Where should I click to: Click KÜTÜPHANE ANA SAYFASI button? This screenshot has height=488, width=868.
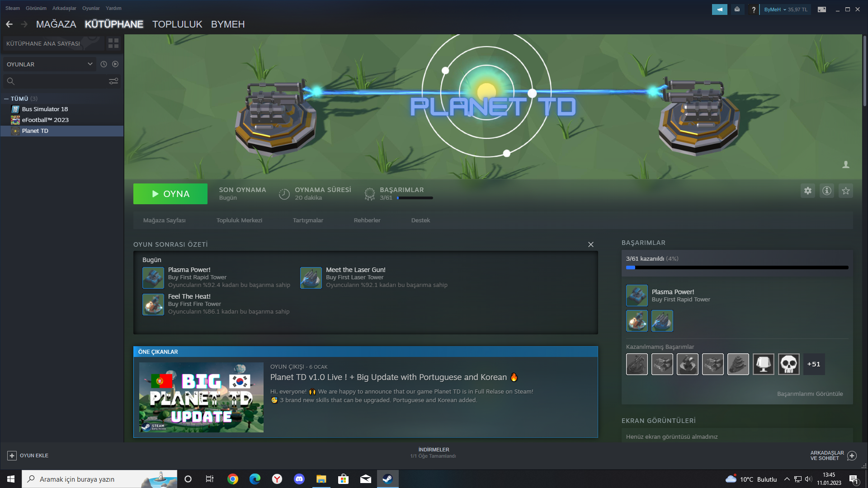tap(53, 43)
